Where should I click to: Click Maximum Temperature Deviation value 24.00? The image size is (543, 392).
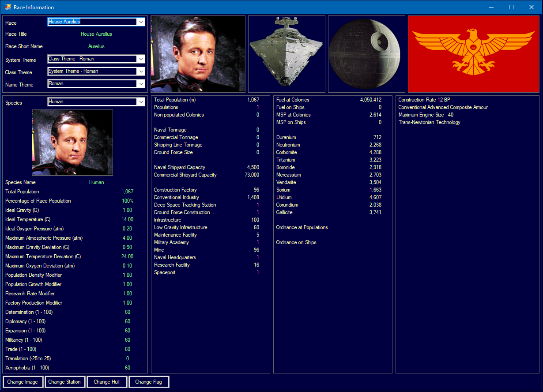coord(128,256)
